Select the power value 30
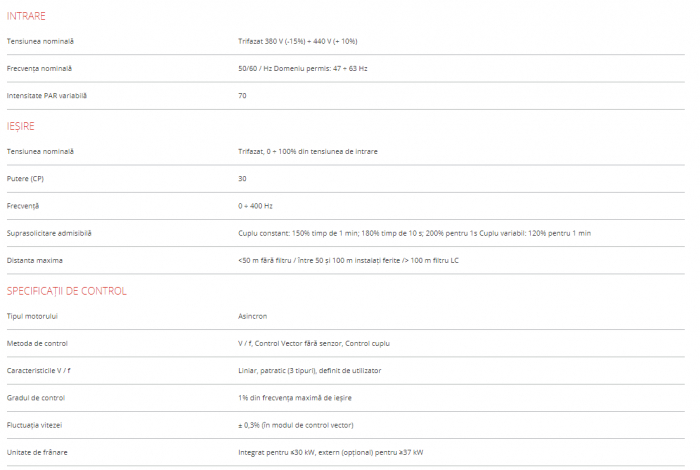The width and height of the screenshot is (700, 470). (x=242, y=178)
